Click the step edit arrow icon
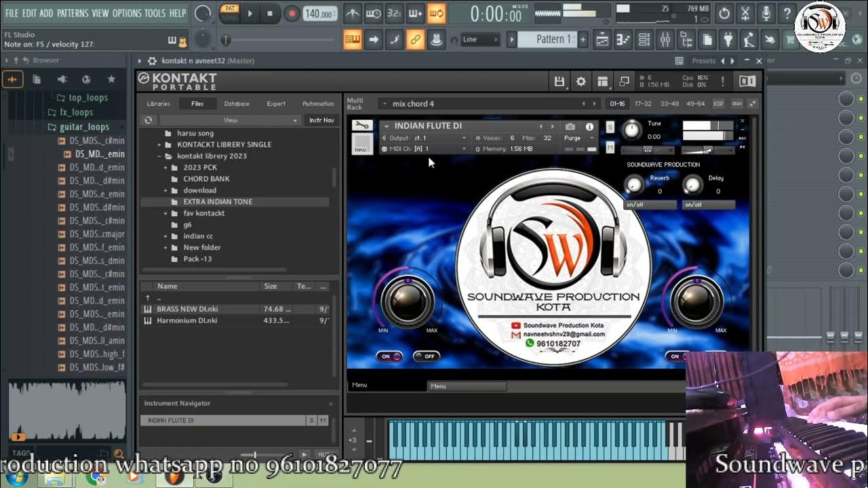The image size is (868, 488). tap(374, 39)
